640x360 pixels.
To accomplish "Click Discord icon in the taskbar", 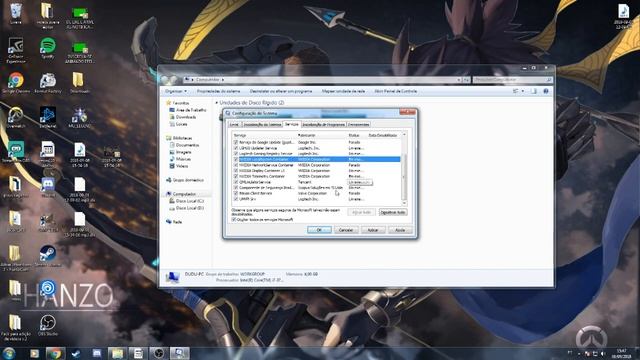I will [97, 353].
